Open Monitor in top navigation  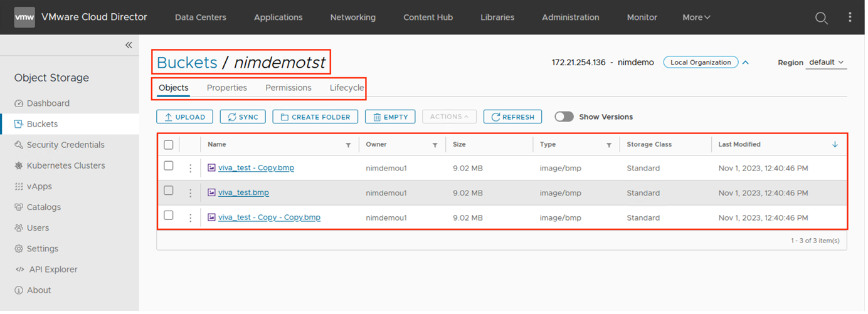tap(642, 18)
